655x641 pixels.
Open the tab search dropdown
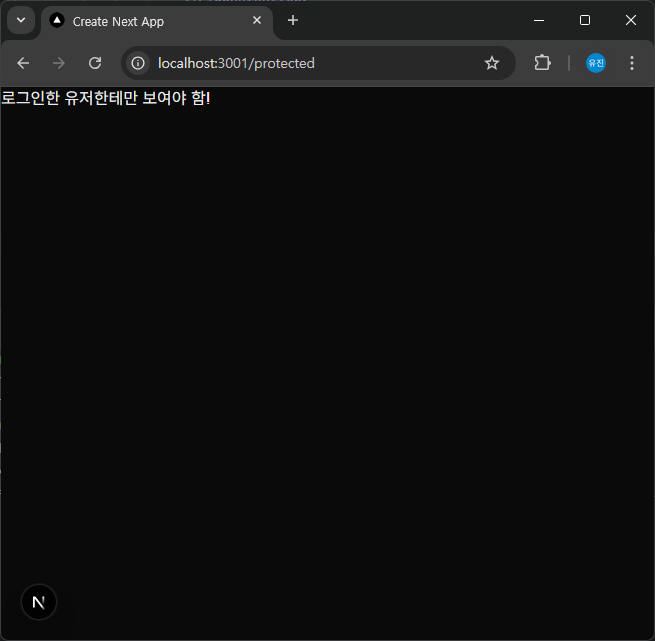click(x=21, y=20)
